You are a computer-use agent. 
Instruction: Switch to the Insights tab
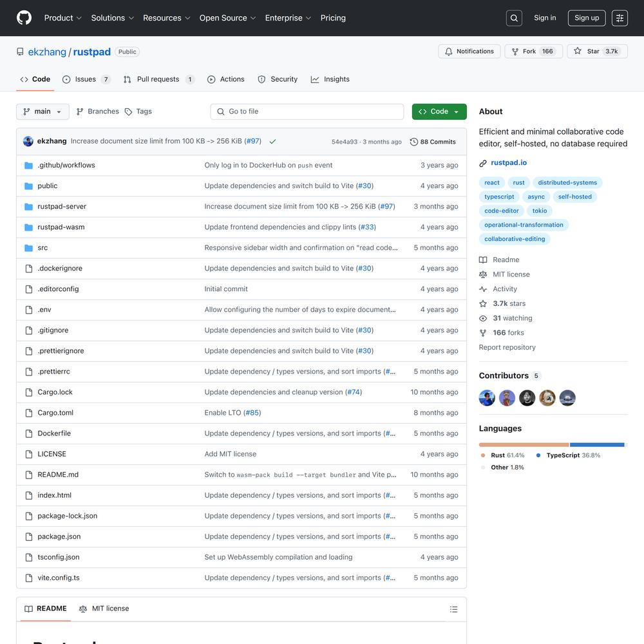(330, 79)
